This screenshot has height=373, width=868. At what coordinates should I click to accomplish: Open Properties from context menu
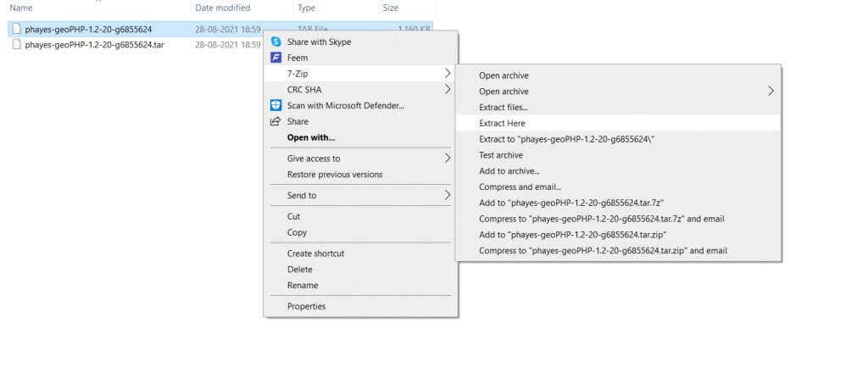click(361, 306)
